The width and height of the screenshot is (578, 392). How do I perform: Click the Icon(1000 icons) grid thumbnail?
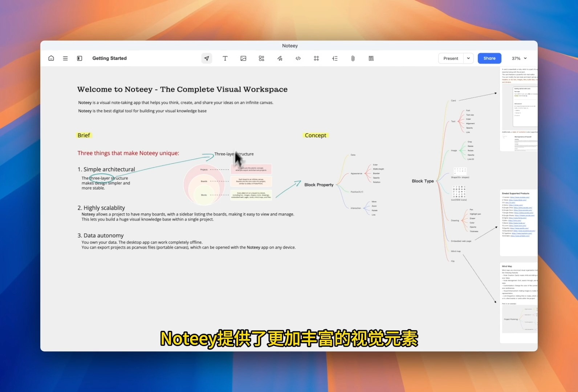pos(459,191)
